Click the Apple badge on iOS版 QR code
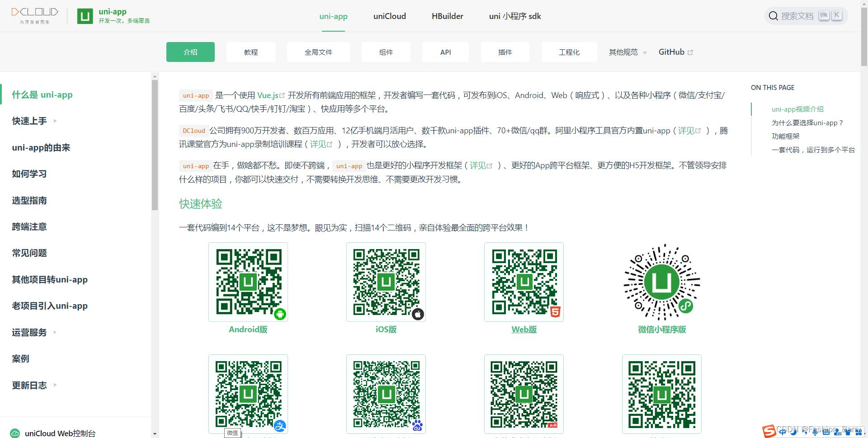The width and height of the screenshot is (868, 438). point(418,314)
